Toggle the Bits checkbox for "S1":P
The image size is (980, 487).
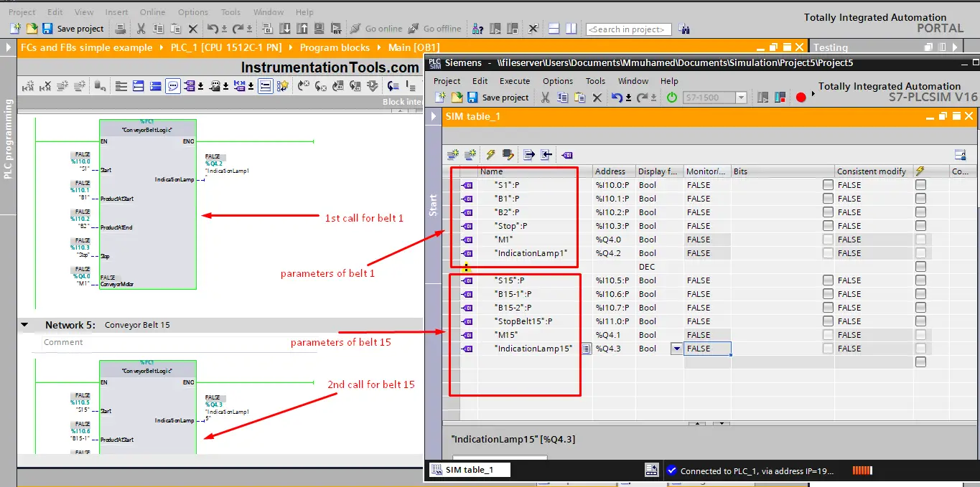[828, 185]
